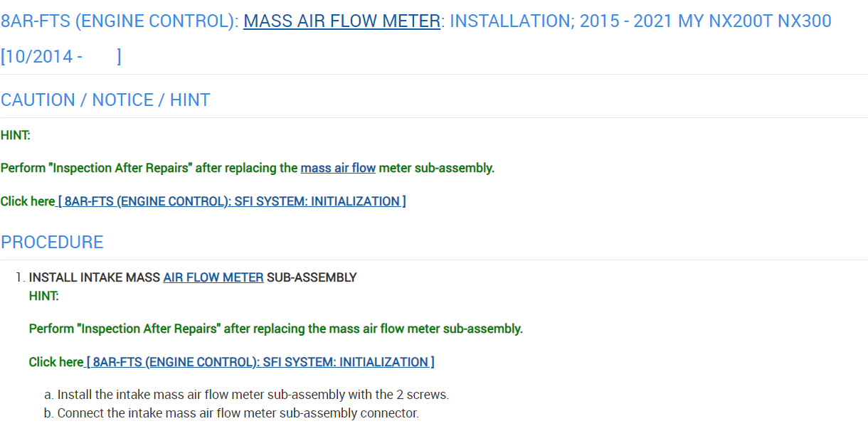Open SFI SYSTEM: INITIALIZATION link under the CAUTION section
The image size is (868, 431).
tap(232, 201)
